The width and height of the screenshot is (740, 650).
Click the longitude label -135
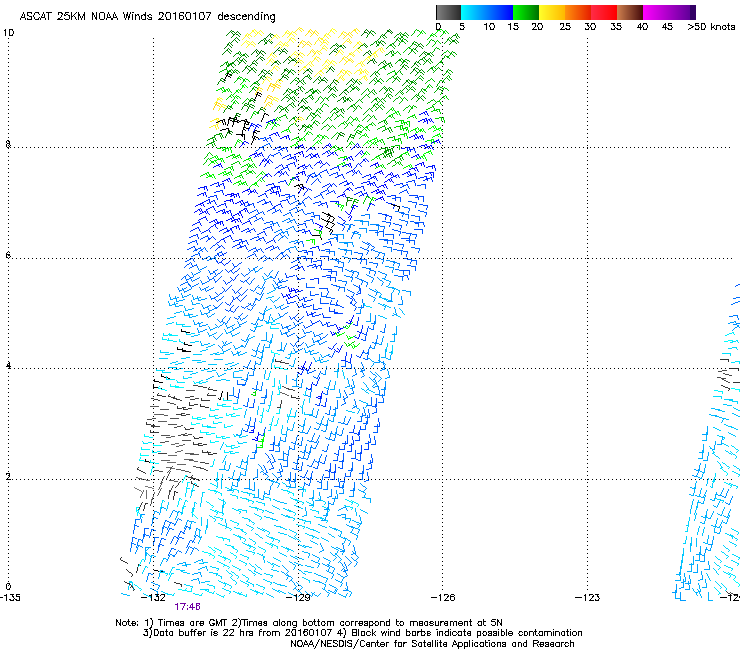(10, 598)
